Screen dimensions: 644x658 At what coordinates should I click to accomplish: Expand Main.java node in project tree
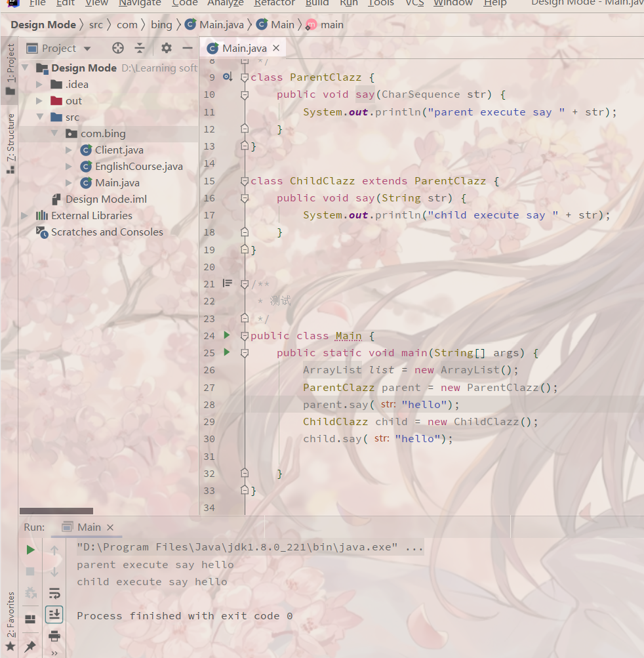pyautogui.click(x=69, y=182)
